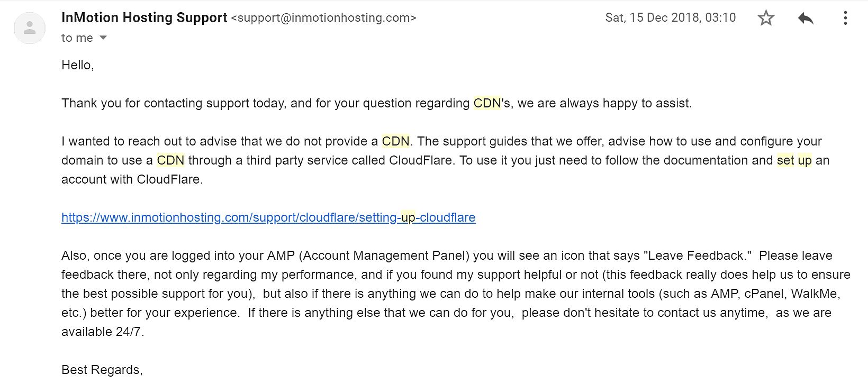Click sender name InMotion Hosting Support
868x383 pixels.
(144, 17)
